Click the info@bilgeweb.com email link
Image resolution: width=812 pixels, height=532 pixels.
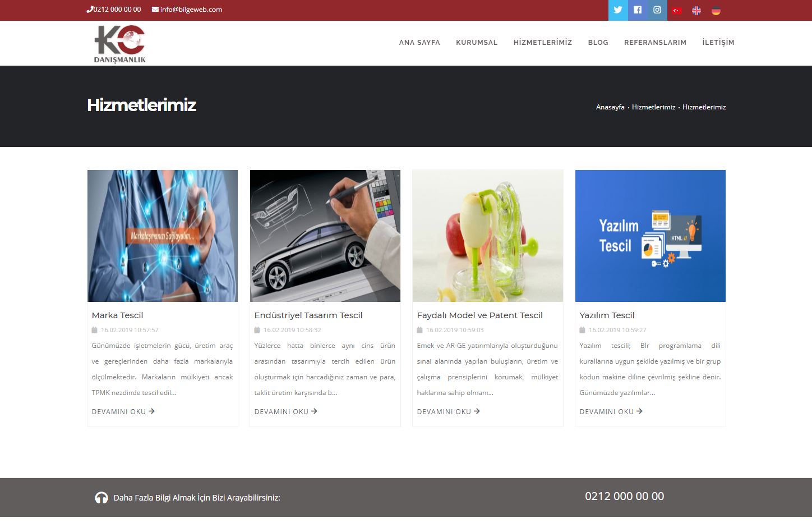coord(191,10)
